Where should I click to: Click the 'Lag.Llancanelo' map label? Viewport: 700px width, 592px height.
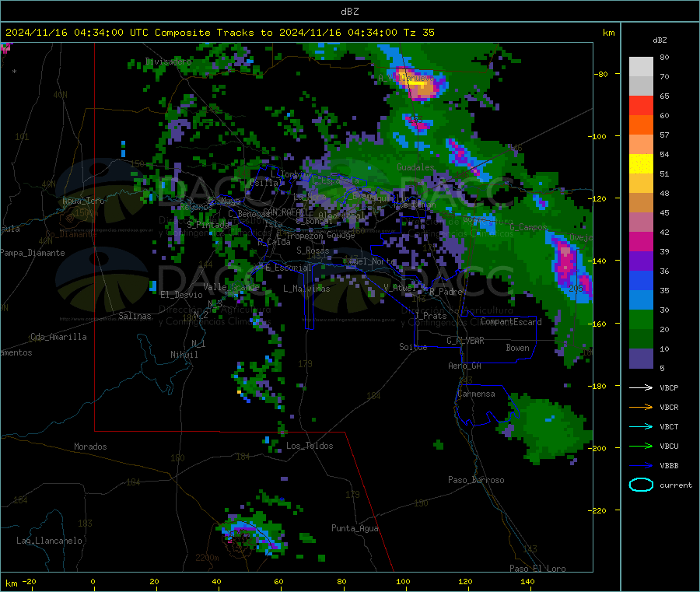pos(49,541)
